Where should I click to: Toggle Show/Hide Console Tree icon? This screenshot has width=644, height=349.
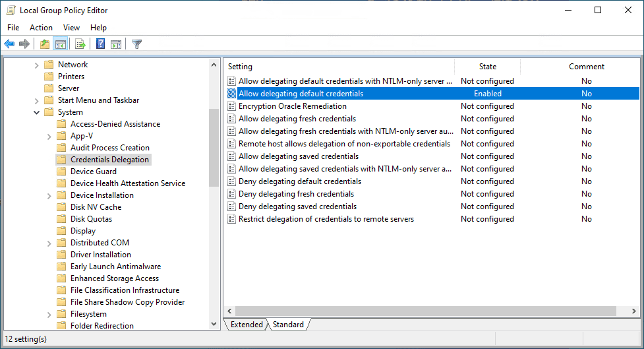click(61, 44)
